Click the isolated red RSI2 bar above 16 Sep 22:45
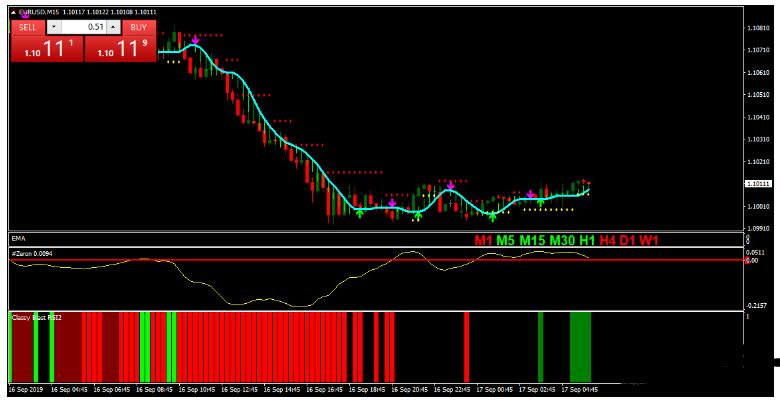This screenshot has height=404, width=780. (x=467, y=347)
